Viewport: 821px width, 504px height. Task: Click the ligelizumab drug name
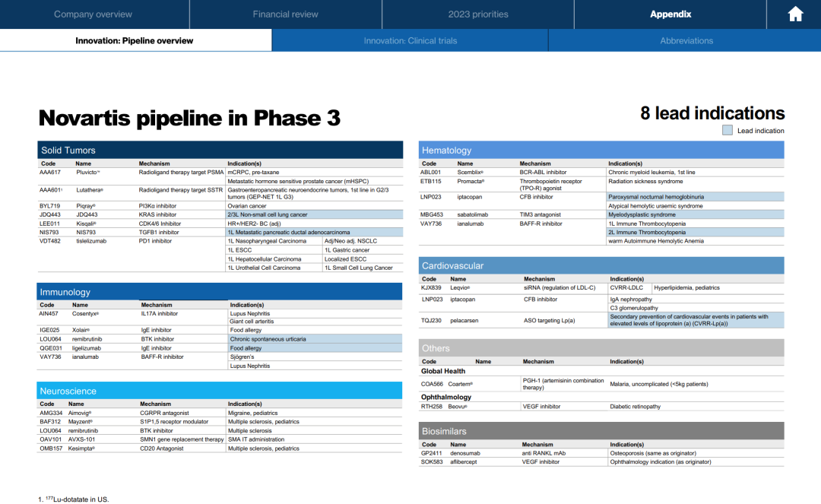87,348
